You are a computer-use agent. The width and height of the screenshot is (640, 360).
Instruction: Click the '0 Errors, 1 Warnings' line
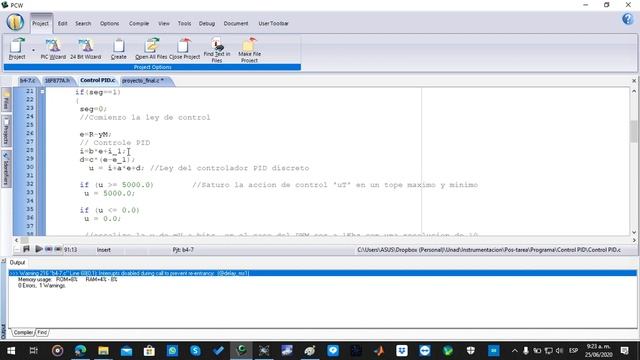(42, 286)
